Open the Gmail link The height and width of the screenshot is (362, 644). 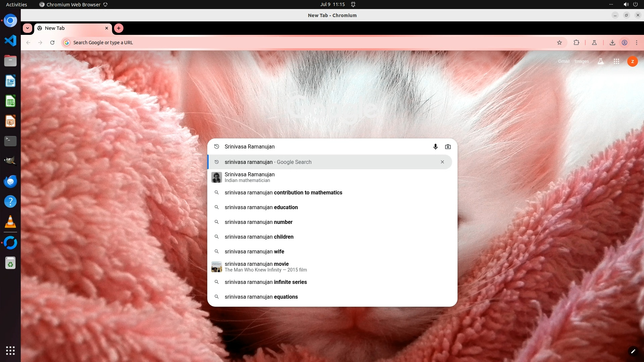[563, 61]
